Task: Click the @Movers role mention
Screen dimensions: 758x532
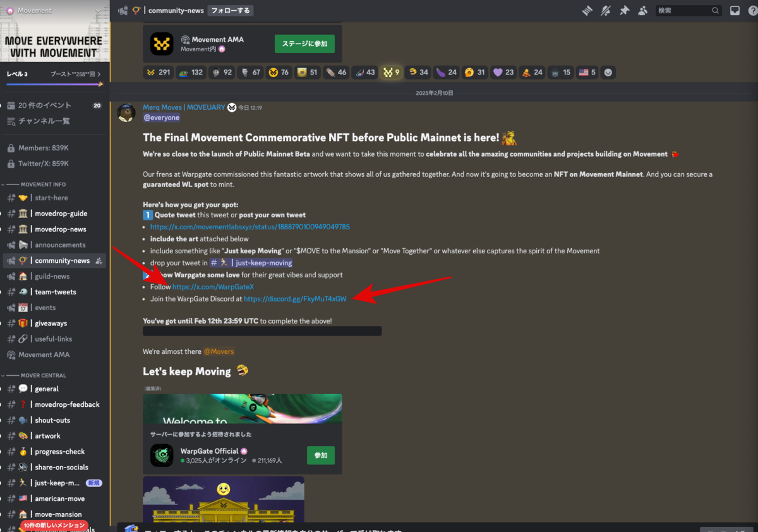Action: [219, 351]
